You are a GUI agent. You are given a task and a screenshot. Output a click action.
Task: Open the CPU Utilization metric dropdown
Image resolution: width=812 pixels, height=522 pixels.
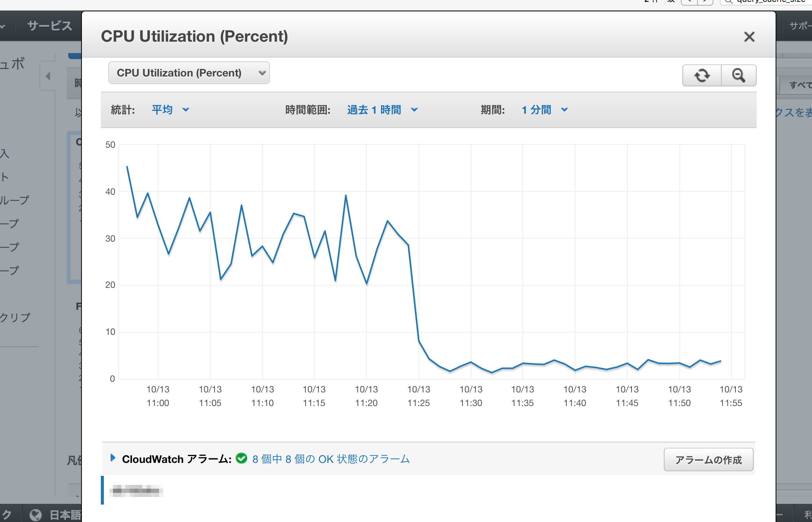pos(189,73)
